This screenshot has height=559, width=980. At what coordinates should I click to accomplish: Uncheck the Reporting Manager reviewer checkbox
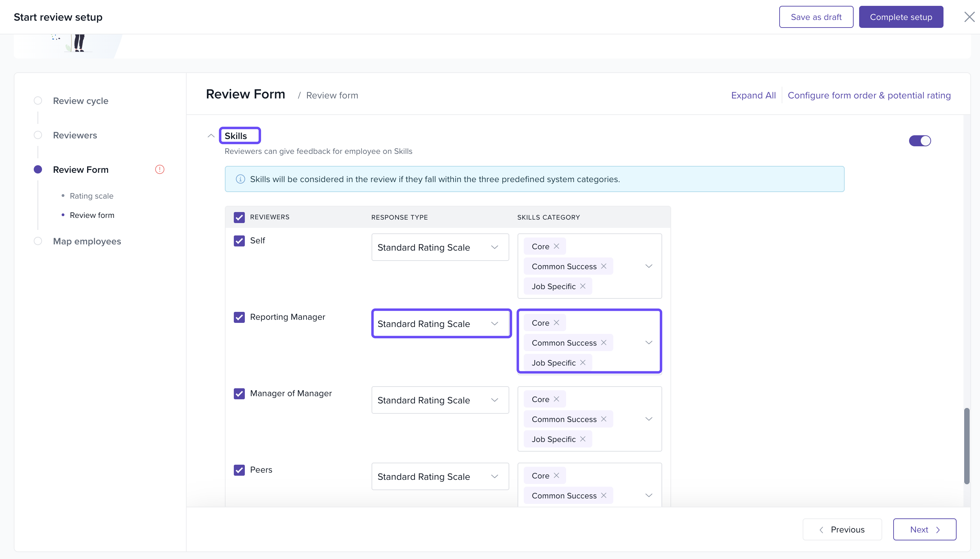tap(239, 317)
